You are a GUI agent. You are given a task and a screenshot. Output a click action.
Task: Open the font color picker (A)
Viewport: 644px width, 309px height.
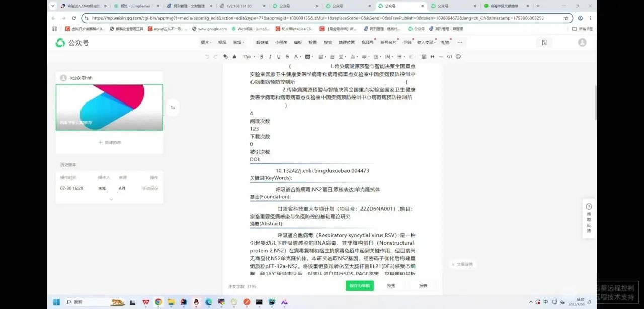[x=297, y=57]
